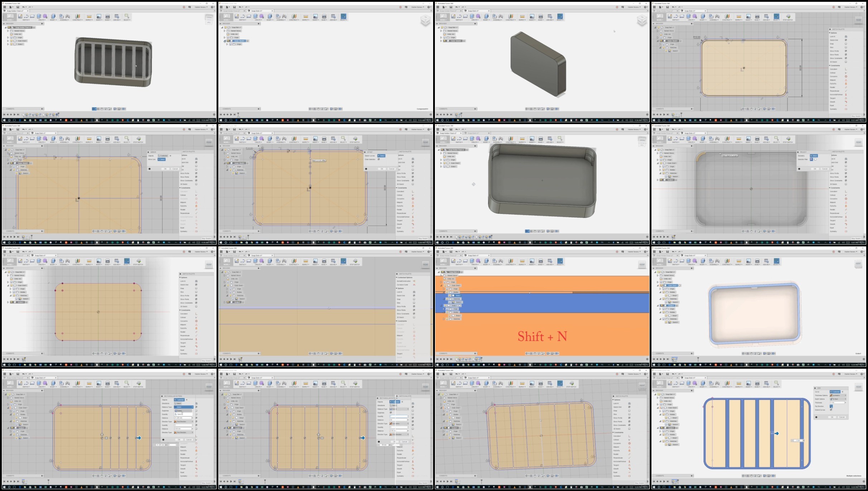This screenshot has width=868, height=491.
Task: Open Windows Start menu in Web dialog frame
Action: (x=653, y=487)
